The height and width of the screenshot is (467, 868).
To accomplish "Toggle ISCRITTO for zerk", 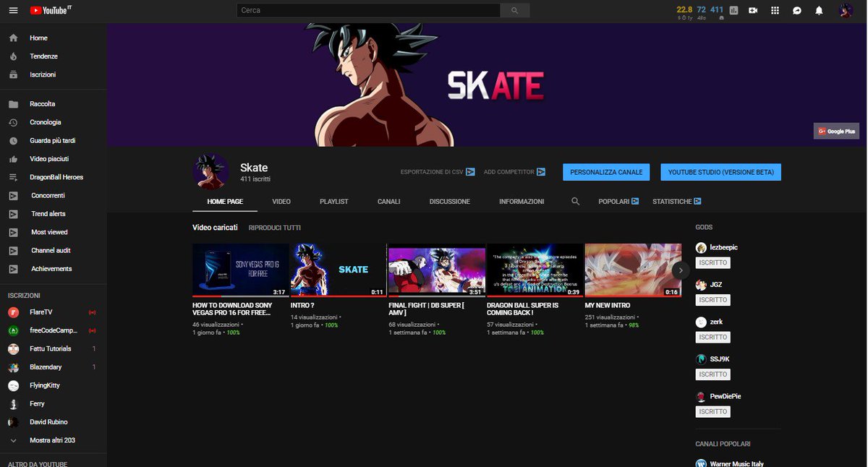I will (x=713, y=337).
